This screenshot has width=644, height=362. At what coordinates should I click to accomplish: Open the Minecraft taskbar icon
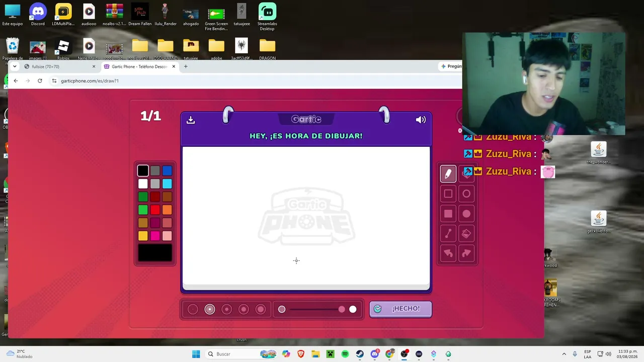[x=330, y=354]
